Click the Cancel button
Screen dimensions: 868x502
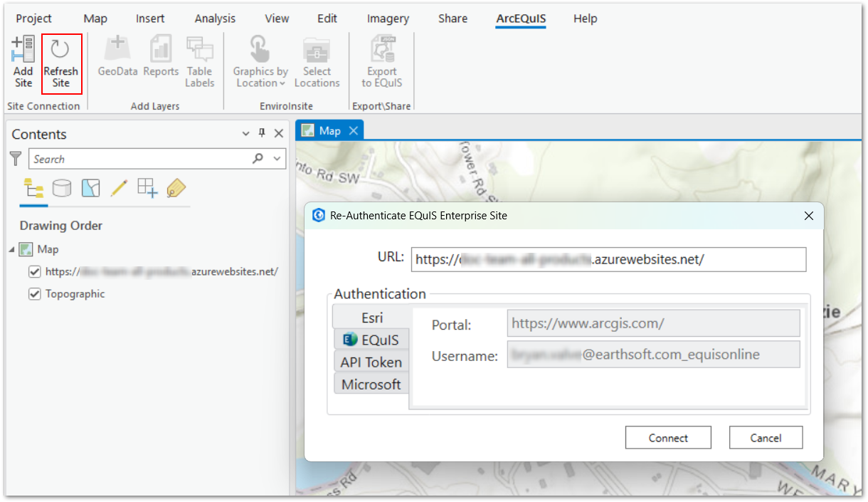click(766, 438)
